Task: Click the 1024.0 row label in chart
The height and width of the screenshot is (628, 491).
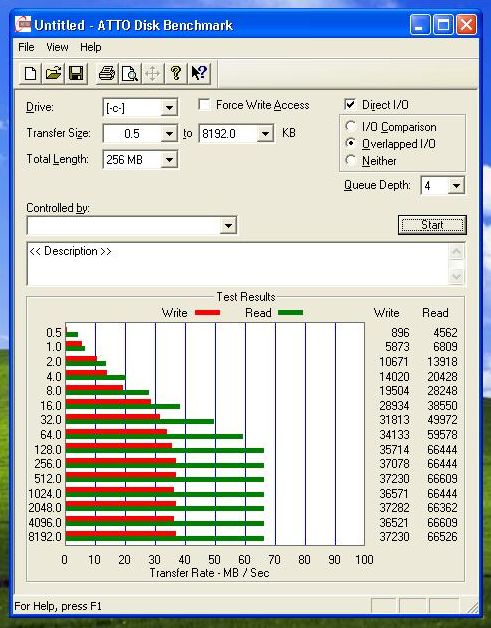Action: 45,493
